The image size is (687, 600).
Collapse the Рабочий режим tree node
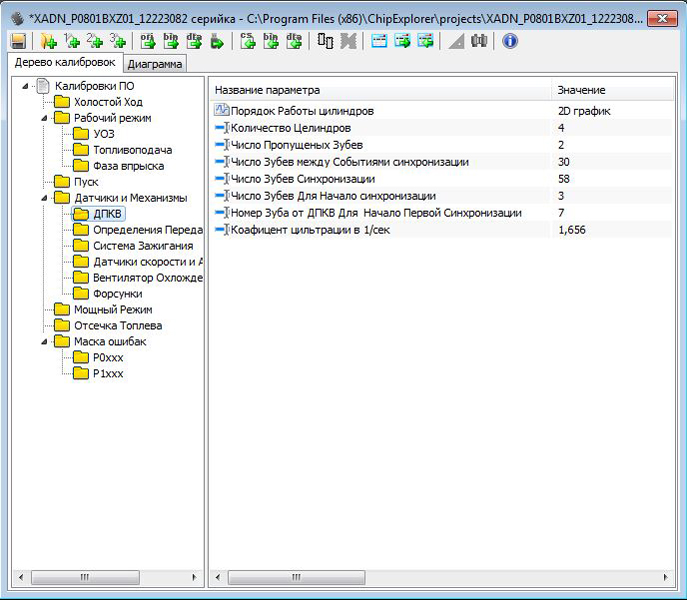coord(46,118)
